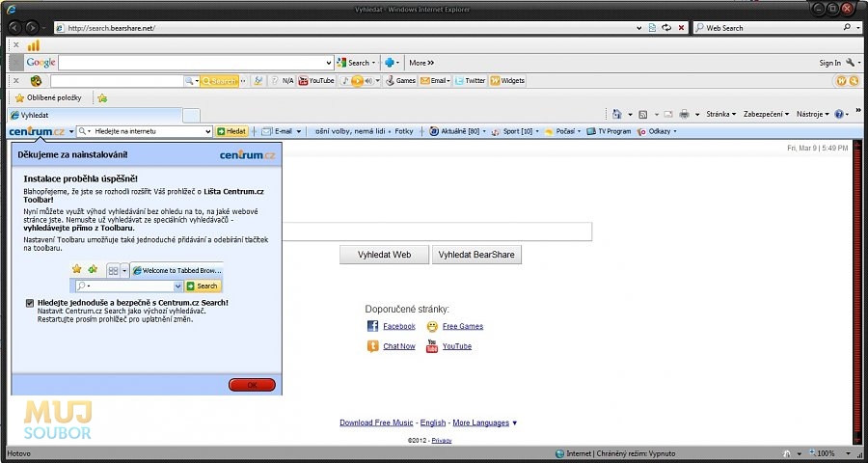Expand the Google toolbar search box dropdown
The width and height of the screenshot is (868, 463).
[329, 63]
